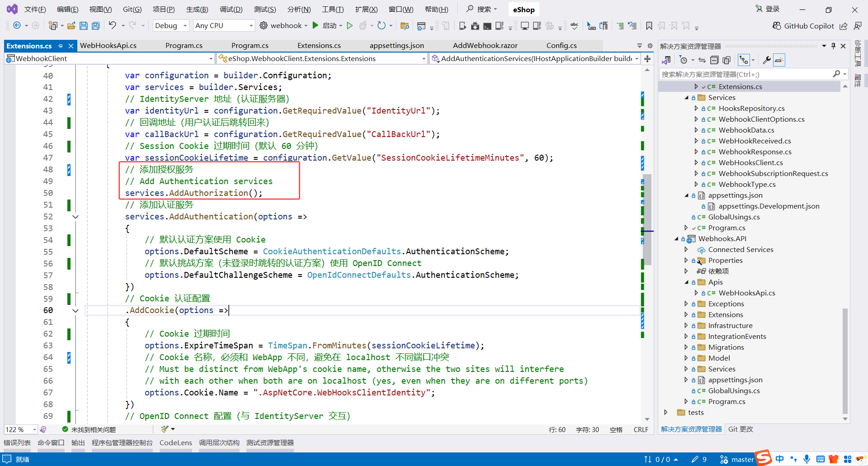Toggle a bookmark on the current line

click(x=649, y=26)
